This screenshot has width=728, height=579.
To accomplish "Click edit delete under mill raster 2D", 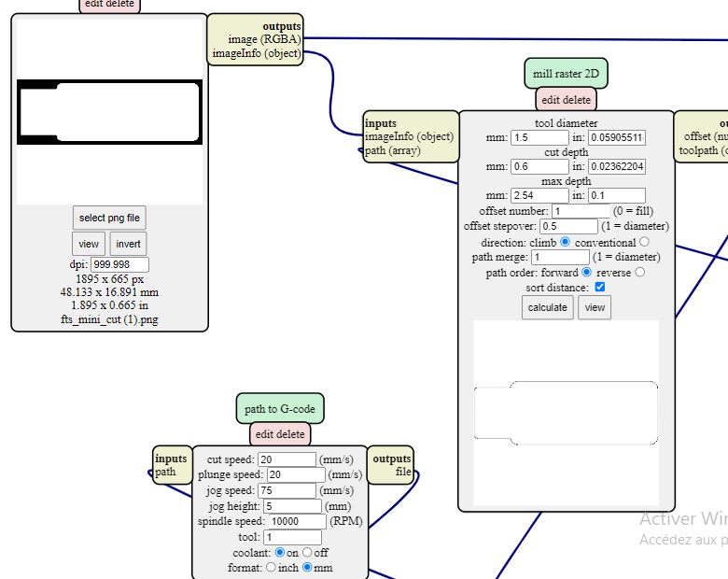I will [x=566, y=99].
